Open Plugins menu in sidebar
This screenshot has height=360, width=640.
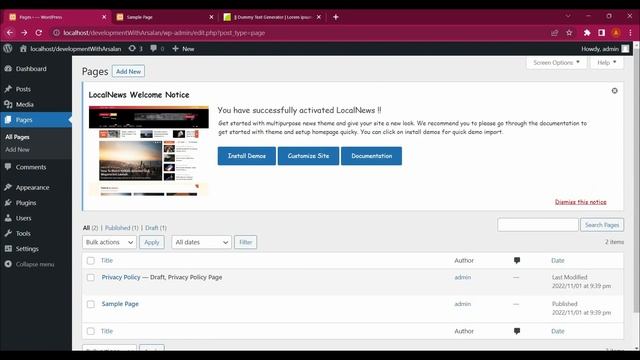[x=26, y=203]
